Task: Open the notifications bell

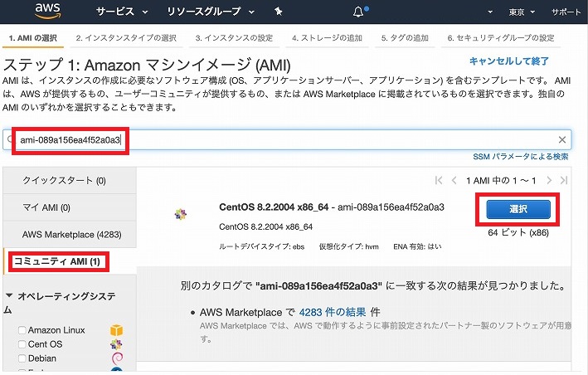Action: [x=358, y=12]
